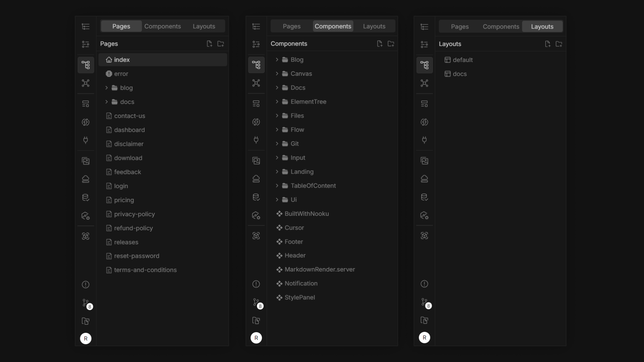This screenshot has height=362, width=644.
Task: Select the Footer component
Action: (293, 242)
